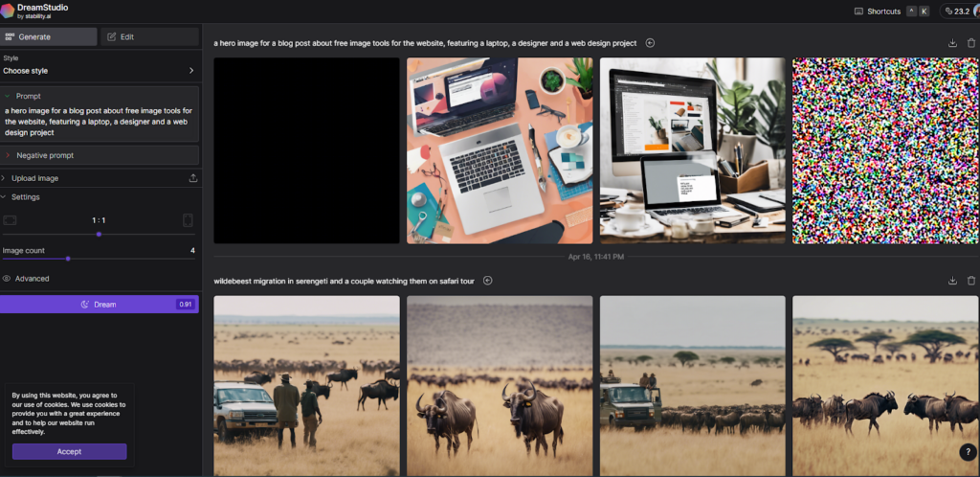Switch to the Generate tab
980x477 pixels.
click(x=49, y=36)
